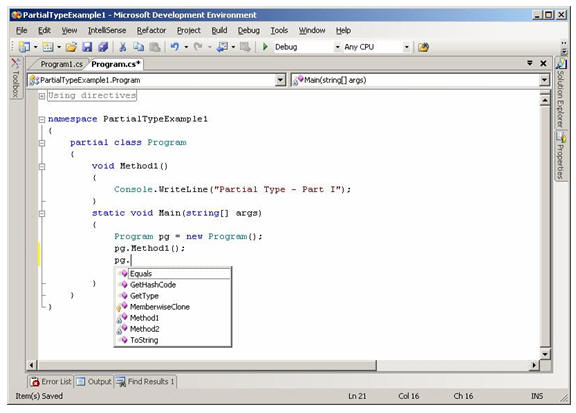Click the folder icon at toolbar right end

click(423, 47)
